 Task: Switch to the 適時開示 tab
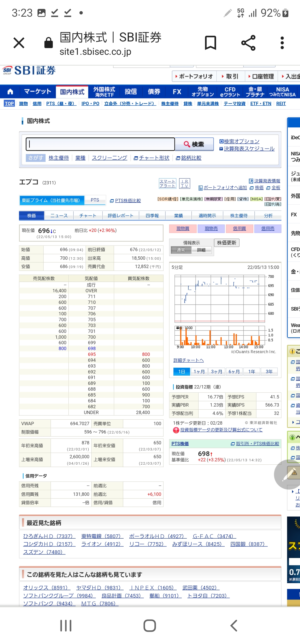tap(207, 216)
